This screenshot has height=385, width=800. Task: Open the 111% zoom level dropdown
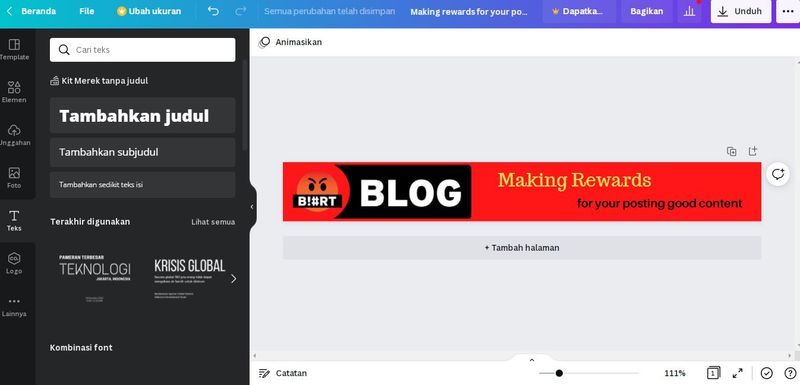pyautogui.click(x=675, y=373)
